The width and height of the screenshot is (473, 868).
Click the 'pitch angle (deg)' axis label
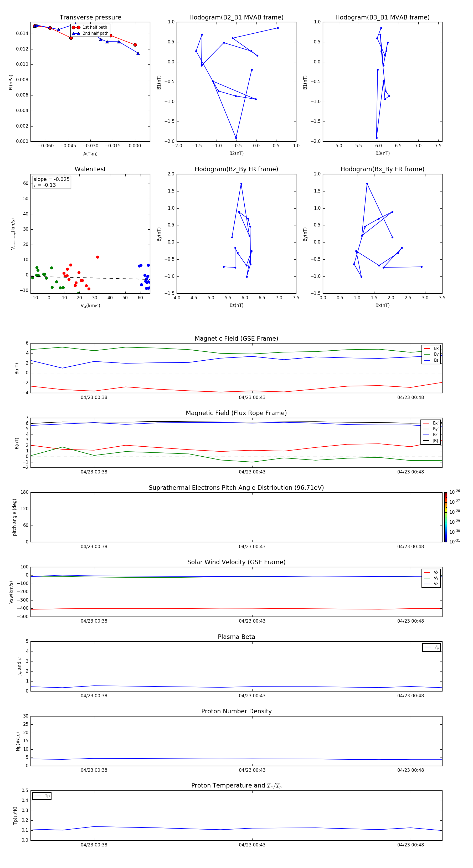14,517
